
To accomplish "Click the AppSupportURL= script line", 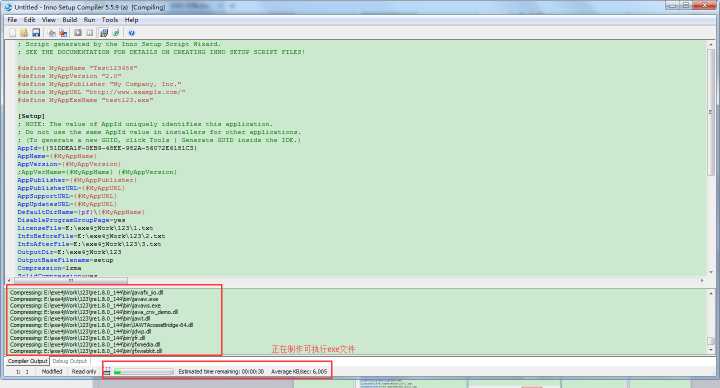I will tap(67, 196).
